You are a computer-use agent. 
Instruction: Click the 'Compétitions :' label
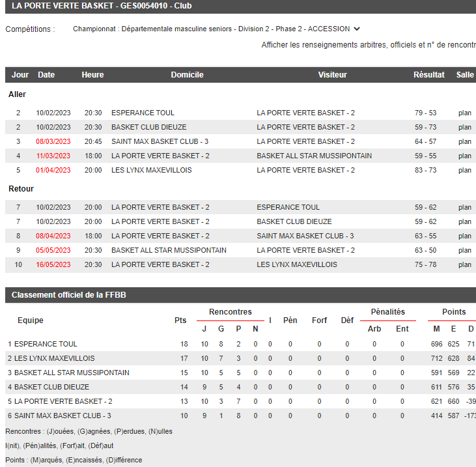tap(30, 29)
